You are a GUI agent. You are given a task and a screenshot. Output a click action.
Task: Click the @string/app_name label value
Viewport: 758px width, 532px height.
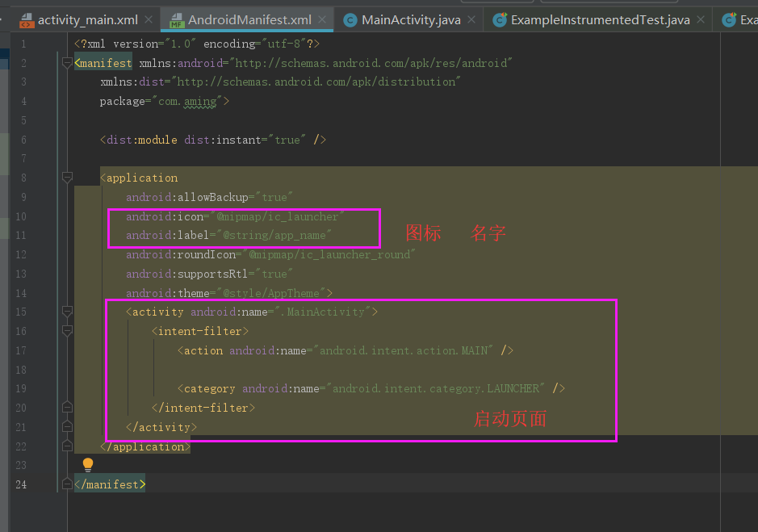pos(274,236)
